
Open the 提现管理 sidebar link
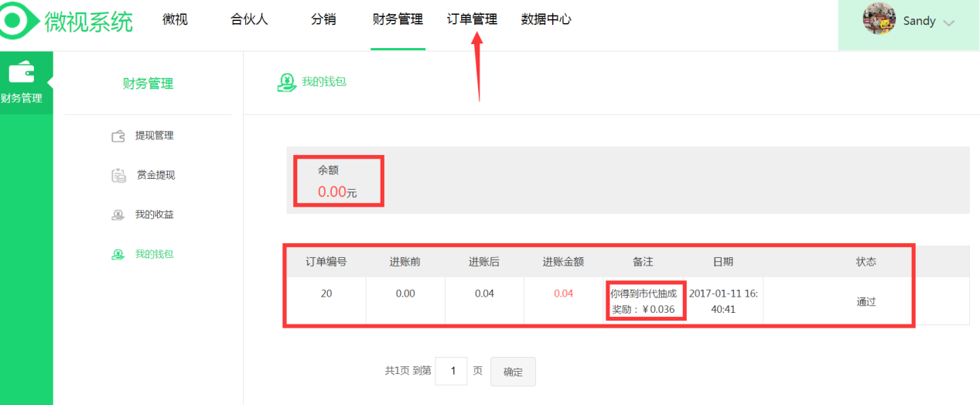tap(154, 136)
